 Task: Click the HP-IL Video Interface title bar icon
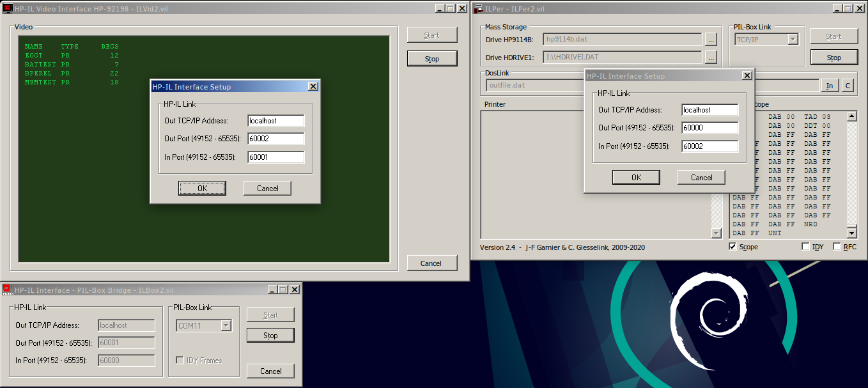tap(8, 9)
